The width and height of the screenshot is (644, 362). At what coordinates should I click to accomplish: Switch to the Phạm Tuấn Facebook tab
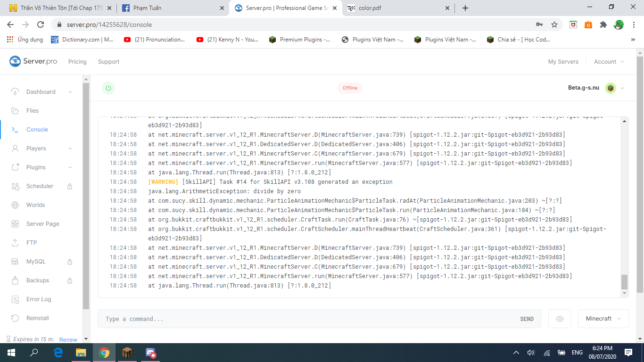tap(173, 8)
